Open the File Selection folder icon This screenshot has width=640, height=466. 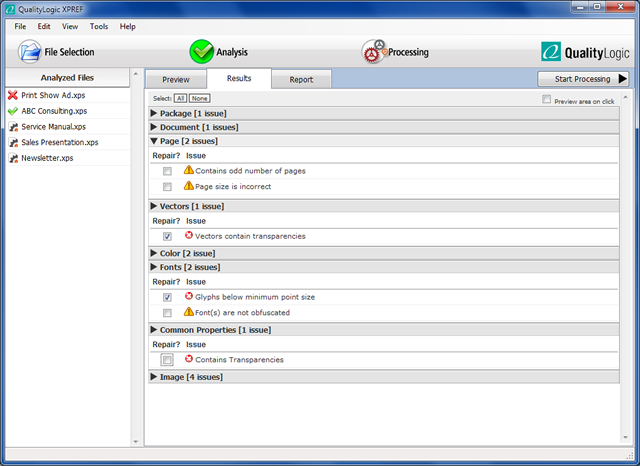[29, 52]
